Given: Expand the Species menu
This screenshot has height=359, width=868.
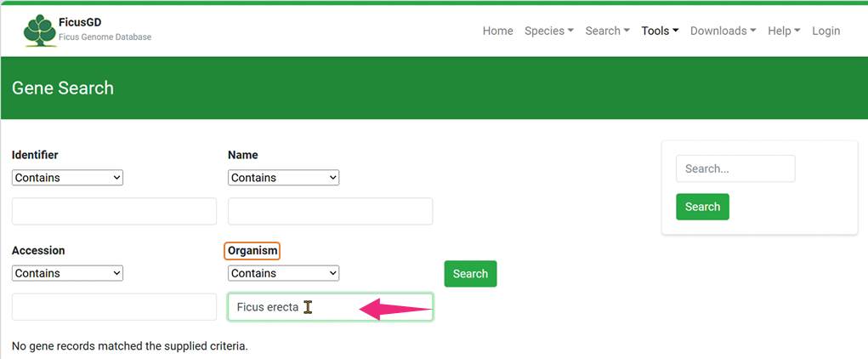Looking at the screenshot, I should click(x=548, y=31).
